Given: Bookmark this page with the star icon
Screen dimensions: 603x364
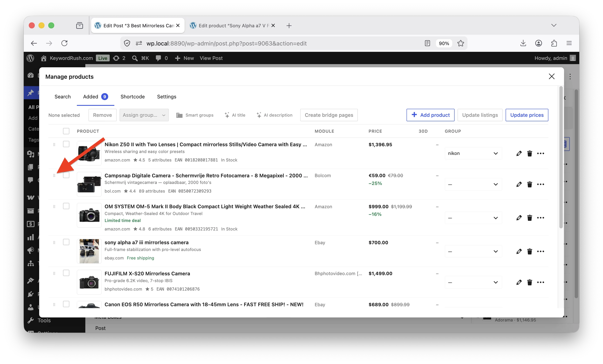Looking at the screenshot, I should click(461, 43).
